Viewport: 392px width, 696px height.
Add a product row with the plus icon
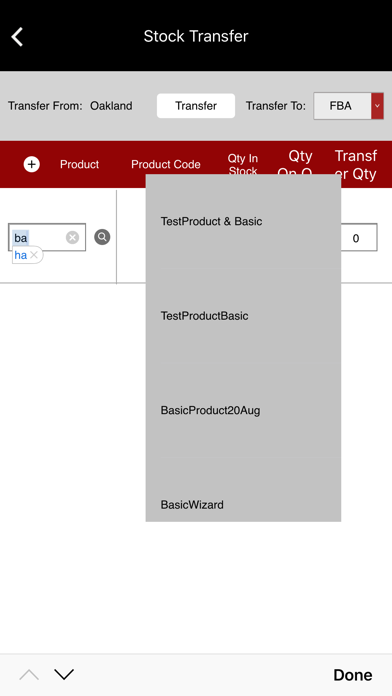pos(32,164)
